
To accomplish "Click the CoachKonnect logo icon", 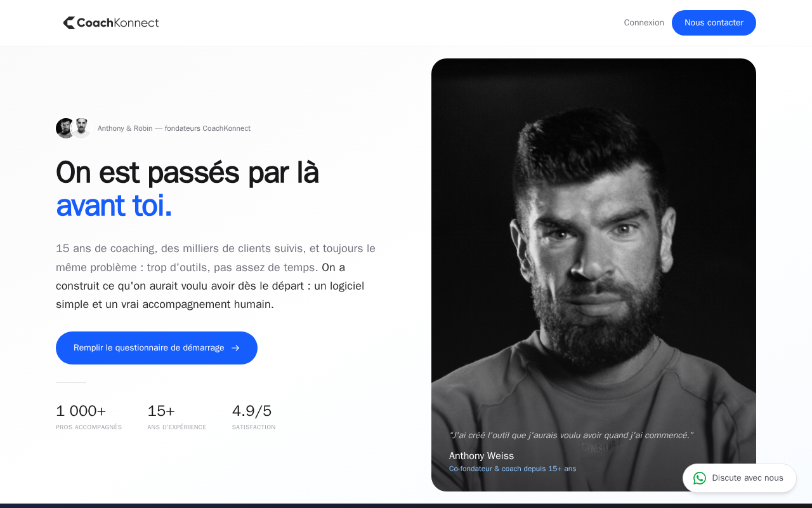I will pyautogui.click(x=69, y=23).
